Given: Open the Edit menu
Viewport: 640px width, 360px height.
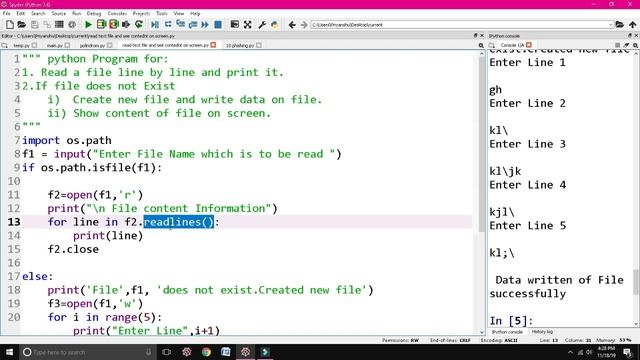Looking at the screenshot, I should point(20,13).
